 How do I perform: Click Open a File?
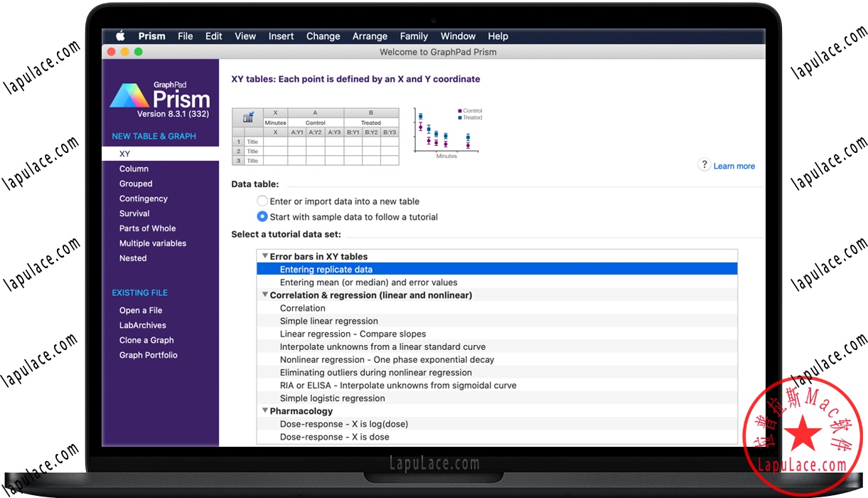(141, 310)
